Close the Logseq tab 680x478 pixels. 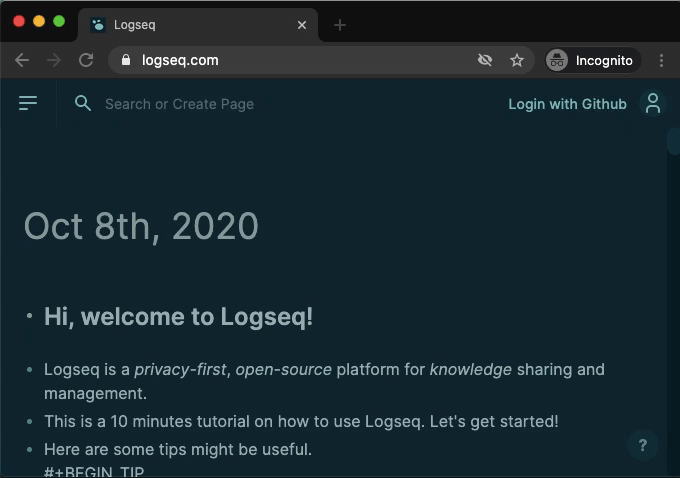(x=302, y=25)
